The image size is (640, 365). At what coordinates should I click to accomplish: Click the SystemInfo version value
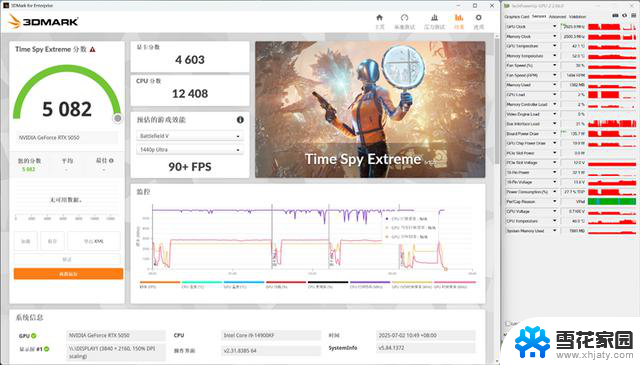[x=426, y=348]
